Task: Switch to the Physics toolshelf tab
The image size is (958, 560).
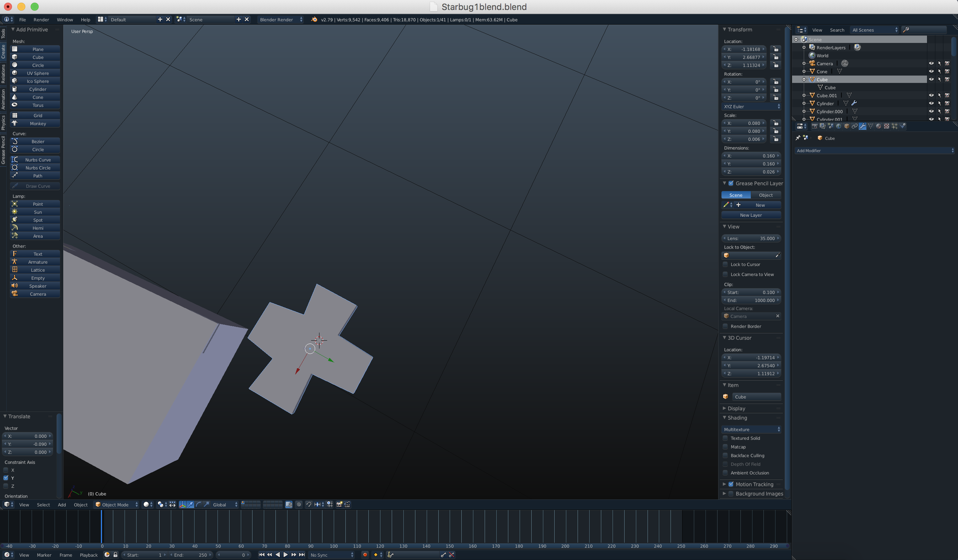Action: [x=3, y=122]
